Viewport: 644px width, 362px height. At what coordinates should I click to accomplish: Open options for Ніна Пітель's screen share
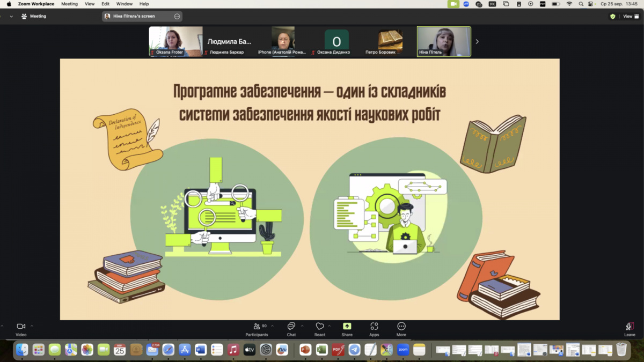177,17
